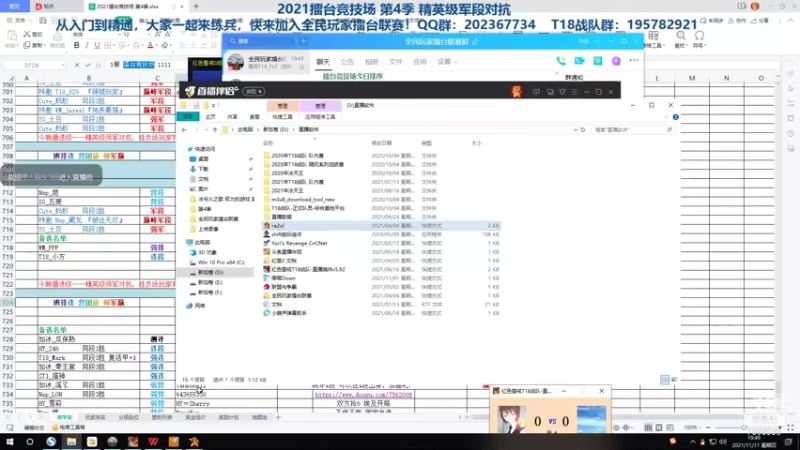
Task: Select the 新加卷 (E:) drive
Action: (210, 282)
